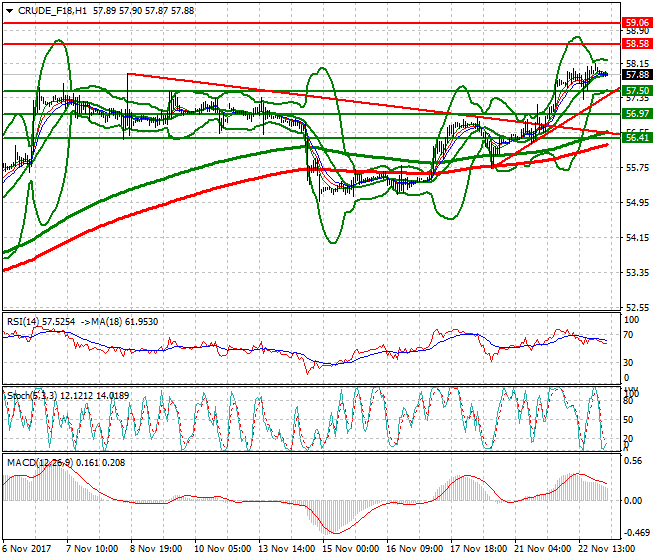Screen dimensions: 660x560
Task: Select the CRUDE_F18,H1 symbol title
Action: point(52,11)
